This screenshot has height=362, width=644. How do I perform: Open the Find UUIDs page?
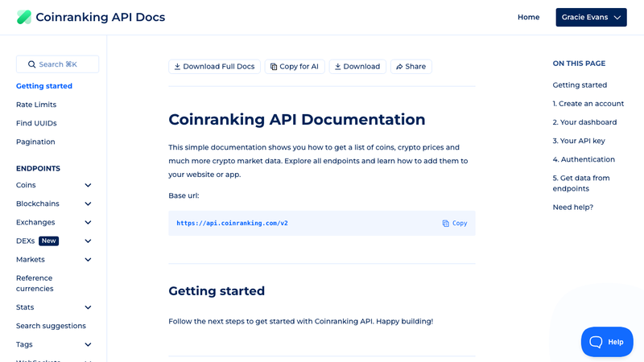click(x=36, y=123)
